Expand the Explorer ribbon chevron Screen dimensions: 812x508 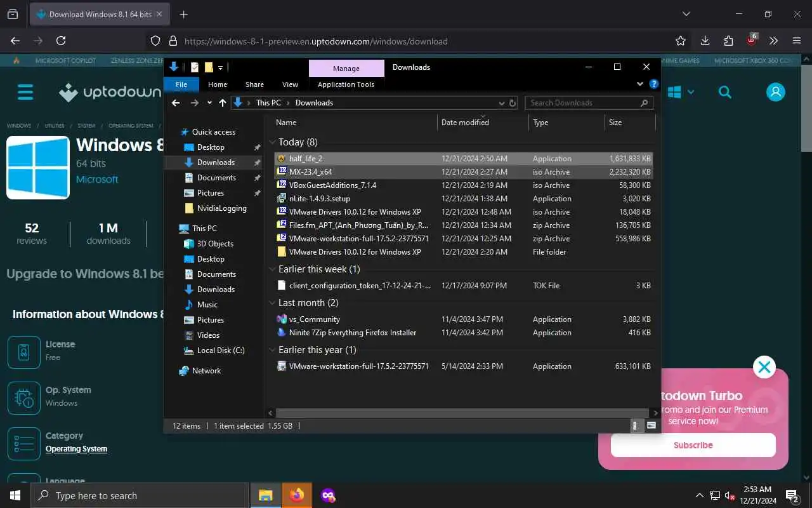[639, 84]
